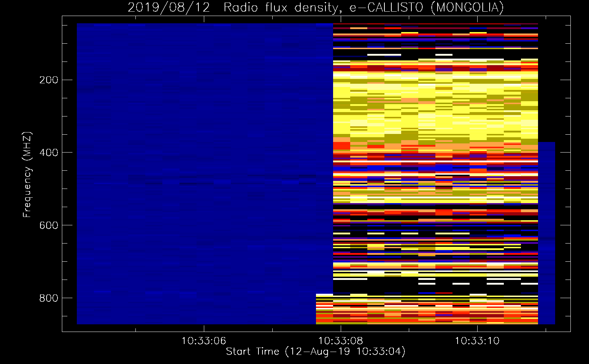The image size is (589, 364).
Task: Click the 10:33:08 time axis label
Action: pyautogui.click(x=341, y=341)
